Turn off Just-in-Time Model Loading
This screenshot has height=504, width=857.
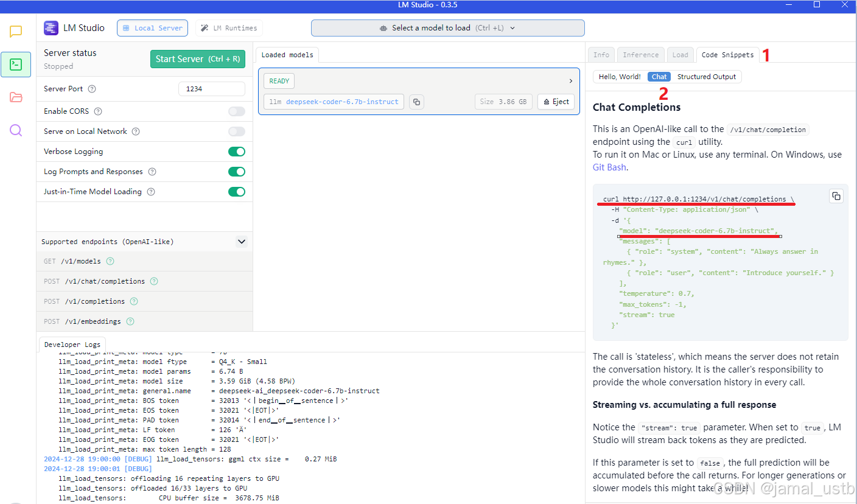coord(236,191)
